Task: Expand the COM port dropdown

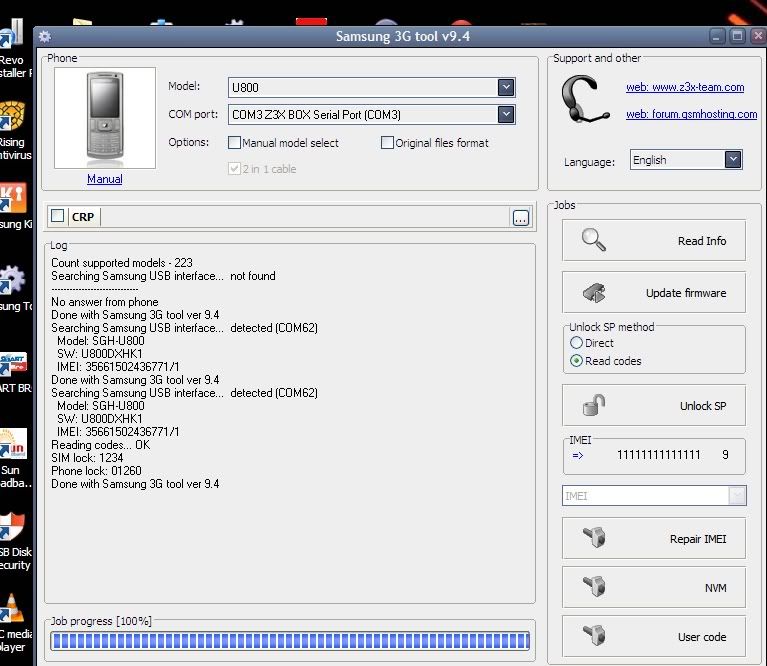Action: (x=506, y=114)
